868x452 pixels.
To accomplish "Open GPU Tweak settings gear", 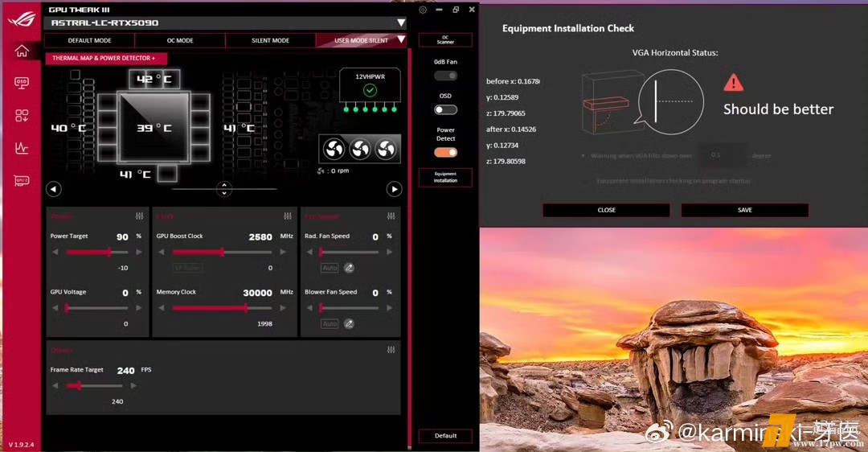I will pos(423,10).
